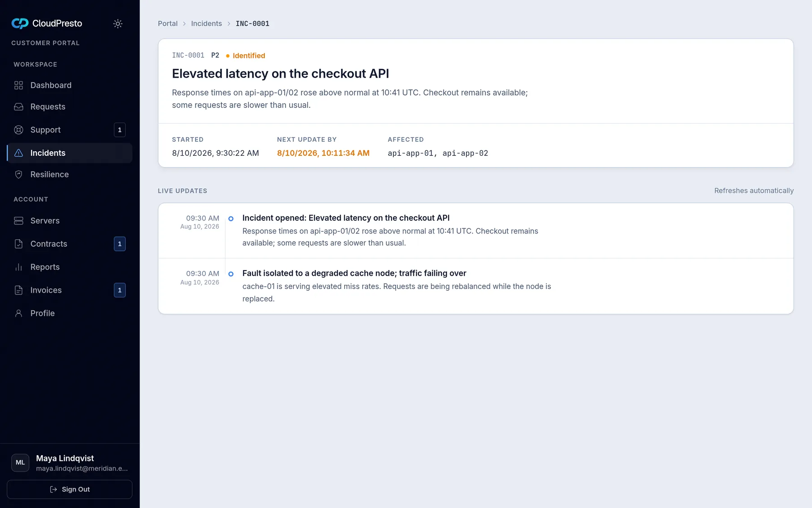The height and width of the screenshot is (508, 812).
Task: Click the Contracts count badge
Action: [120, 244]
